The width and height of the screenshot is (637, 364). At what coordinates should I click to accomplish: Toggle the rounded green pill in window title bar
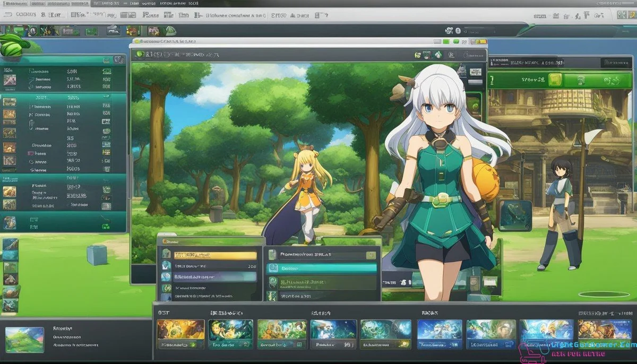click(x=458, y=41)
